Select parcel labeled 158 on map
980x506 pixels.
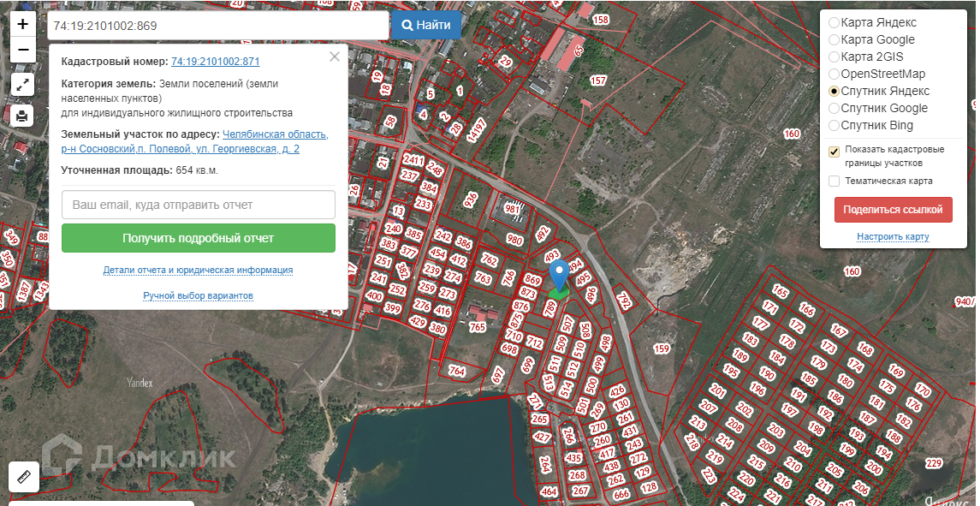(x=601, y=20)
